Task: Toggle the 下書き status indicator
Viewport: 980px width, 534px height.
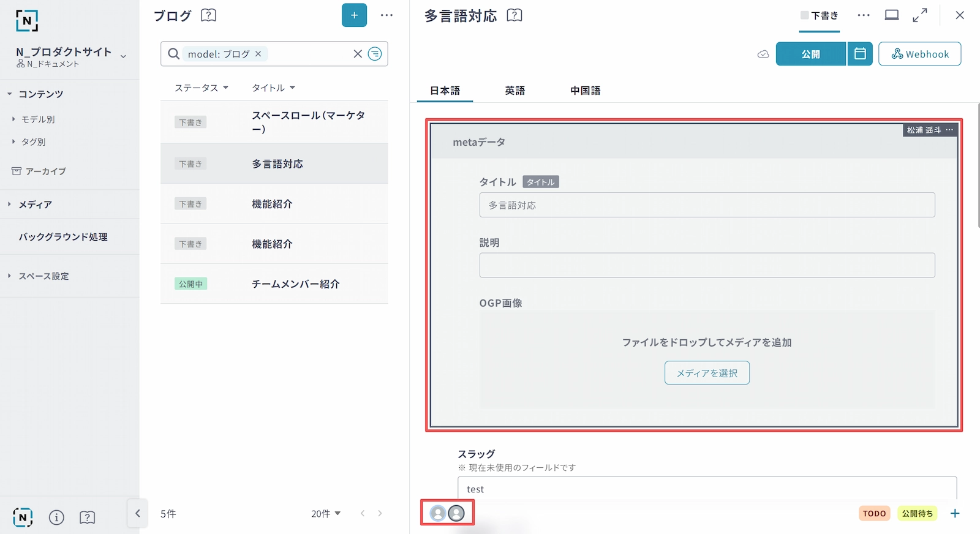Action: tap(820, 16)
